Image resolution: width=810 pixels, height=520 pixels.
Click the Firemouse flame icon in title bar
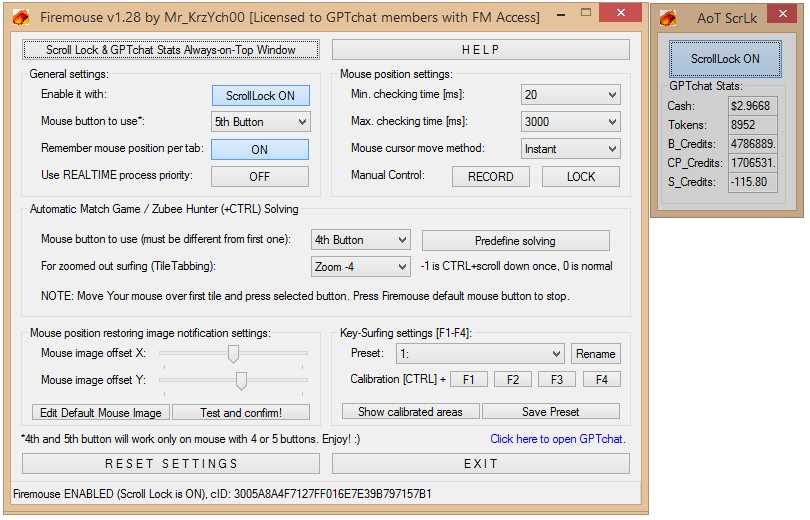click(21, 18)
